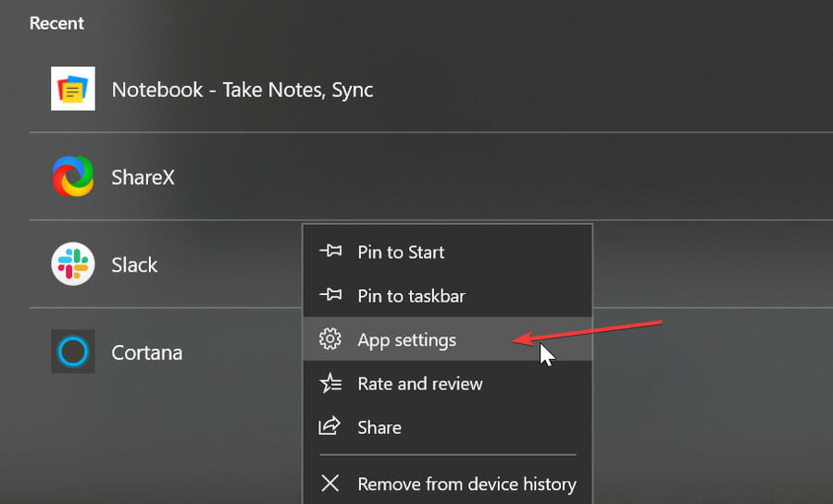Click the Slack app icon

[73, 264]
